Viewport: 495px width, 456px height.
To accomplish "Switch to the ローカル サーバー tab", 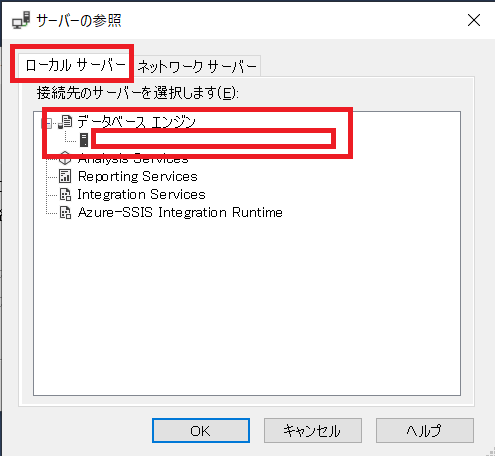I will coord(75,65).
